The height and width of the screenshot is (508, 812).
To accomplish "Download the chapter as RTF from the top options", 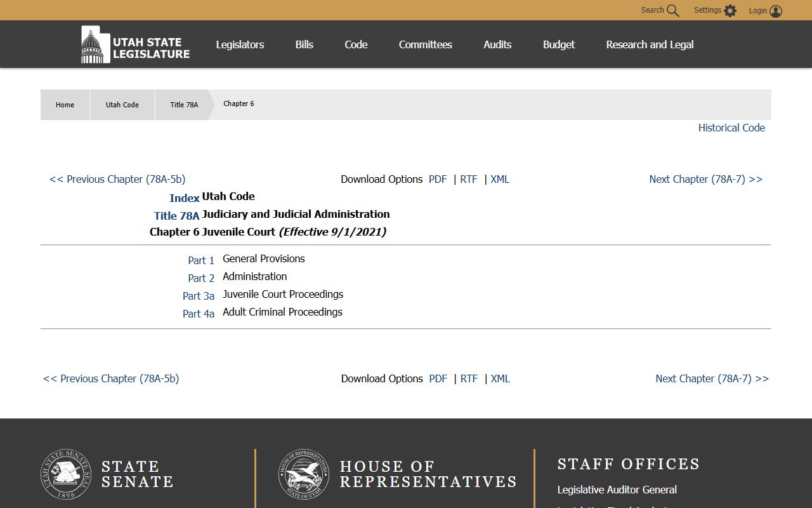I will 469,179.
